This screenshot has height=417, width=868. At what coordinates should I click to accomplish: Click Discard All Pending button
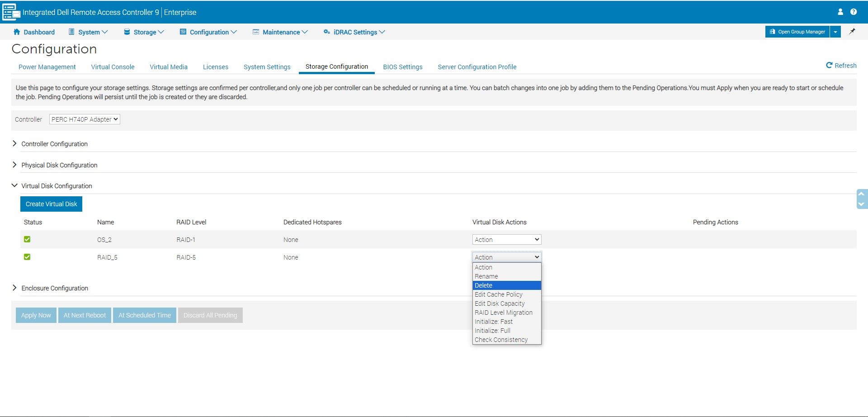click(x=210, y=315)
